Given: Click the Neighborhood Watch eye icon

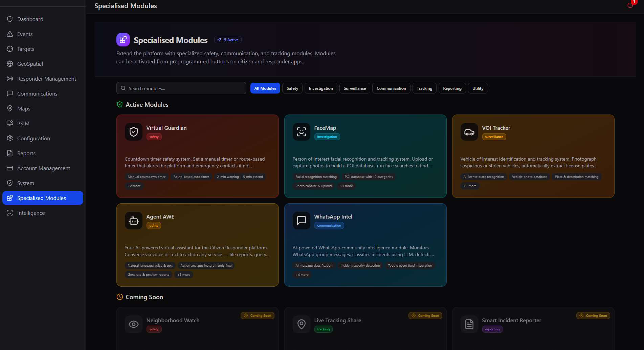Looking at the screenshot, I should (x=134, y=324).
